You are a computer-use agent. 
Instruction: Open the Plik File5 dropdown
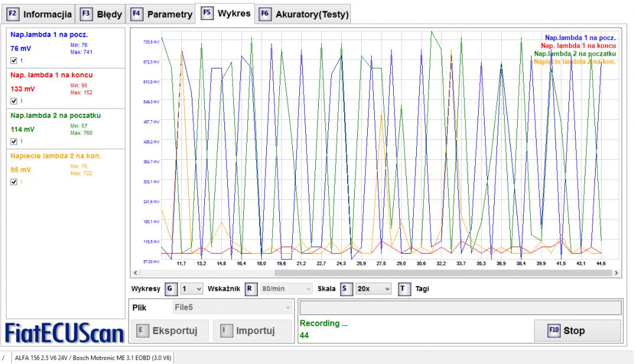(x=232, y=307)
